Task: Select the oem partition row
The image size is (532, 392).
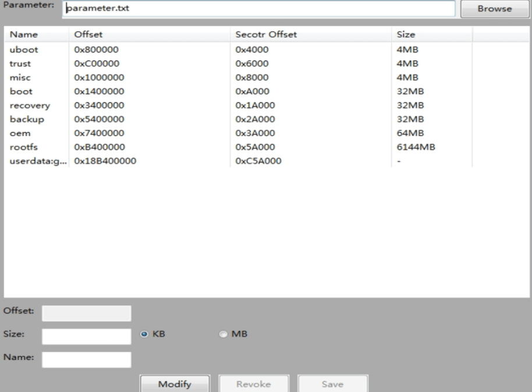Action: 238,133
